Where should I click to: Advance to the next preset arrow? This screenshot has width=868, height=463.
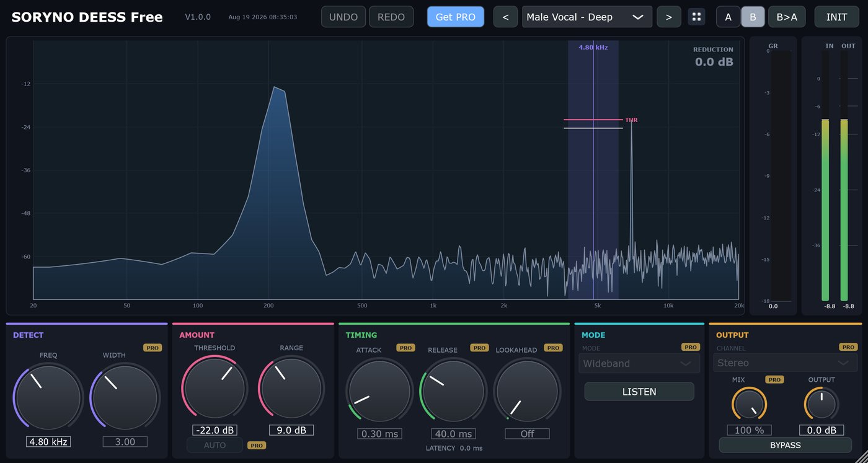pos(669,17)
